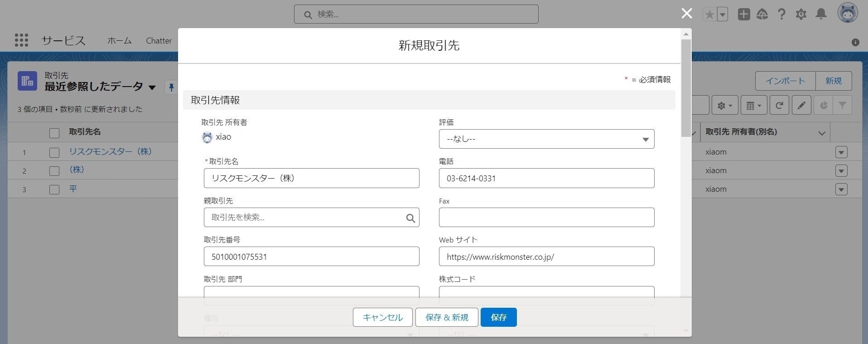Viewport: 868px width, 344px height.
Task: Click the App Launcher grid icon
Action: pos(21,40)
